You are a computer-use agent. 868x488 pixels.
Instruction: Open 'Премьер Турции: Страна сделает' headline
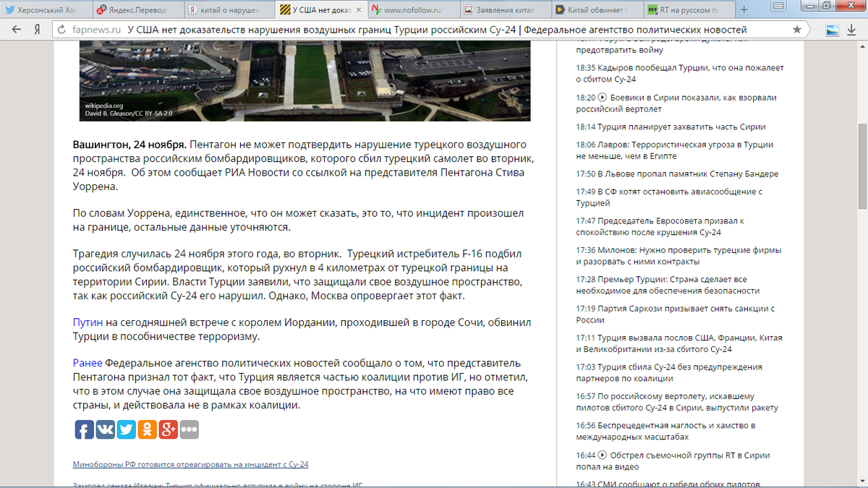pos(668,285)
